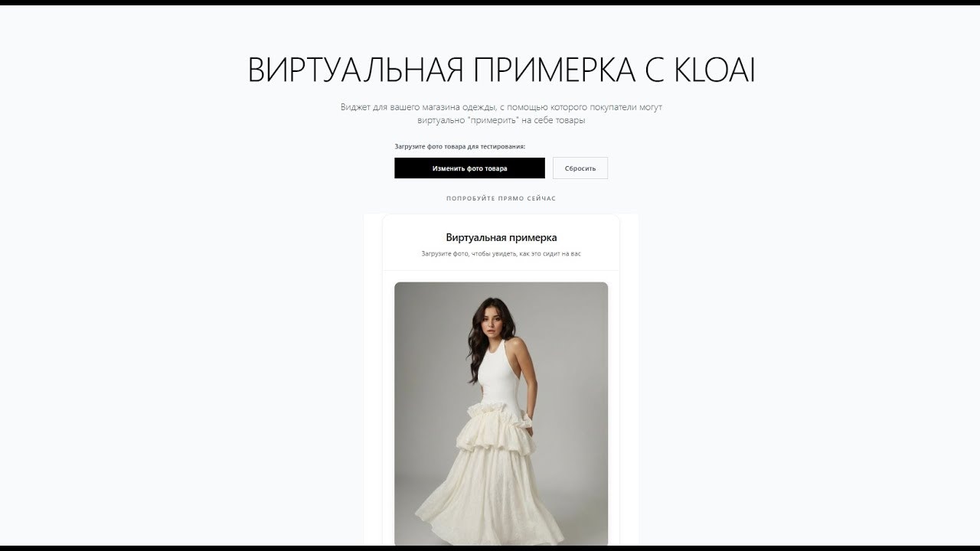Click the widget hint "Загрузите фото, чтобы увидеть"

(x=469, y=253)
